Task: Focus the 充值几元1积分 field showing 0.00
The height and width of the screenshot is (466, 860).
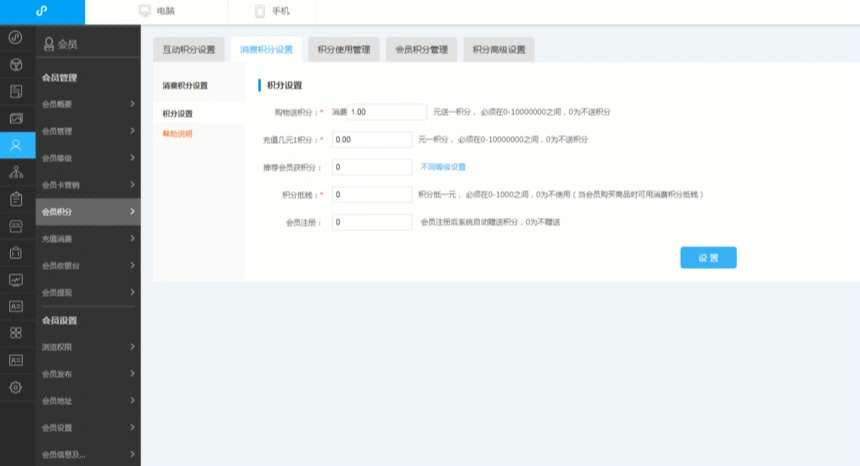Action: 372,139
